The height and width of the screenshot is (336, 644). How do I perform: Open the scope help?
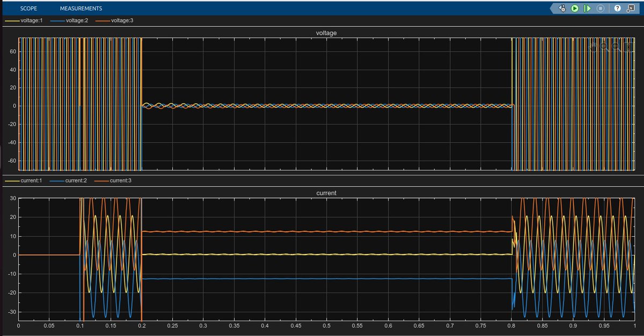coord(617,8)
